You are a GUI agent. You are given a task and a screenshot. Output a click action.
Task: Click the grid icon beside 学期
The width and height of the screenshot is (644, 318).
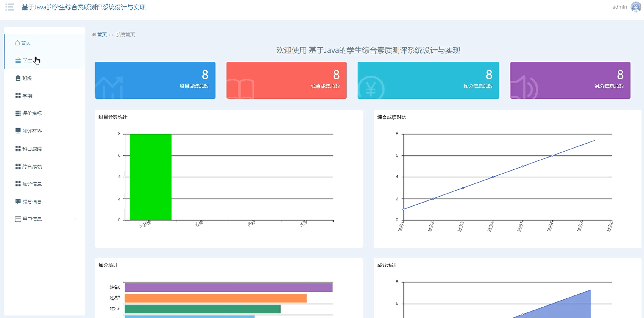click(18, 96)
